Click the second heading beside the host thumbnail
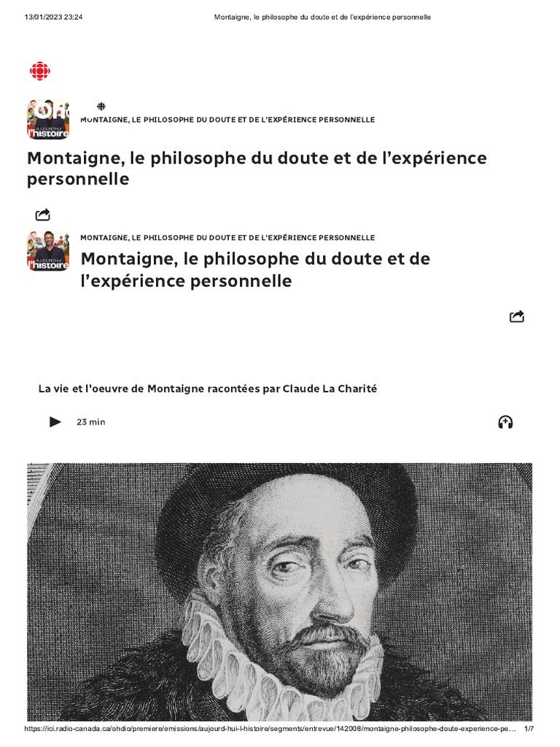560x747 pixels. [255, 270]
